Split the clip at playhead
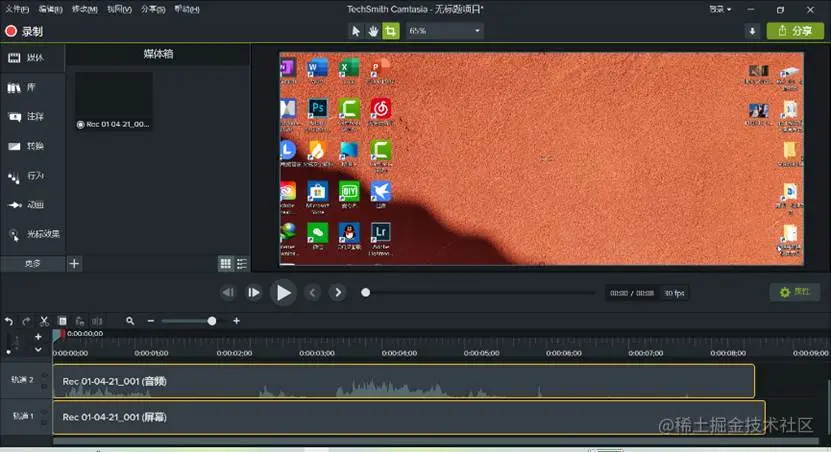This screenshot has height=452, width=831. (97, 321)
